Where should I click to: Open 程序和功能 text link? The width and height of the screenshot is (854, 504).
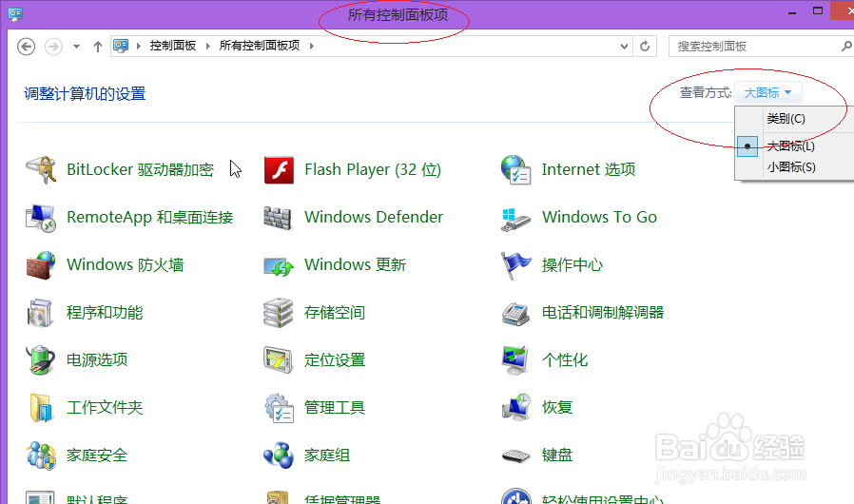click(x=104, y=313)
